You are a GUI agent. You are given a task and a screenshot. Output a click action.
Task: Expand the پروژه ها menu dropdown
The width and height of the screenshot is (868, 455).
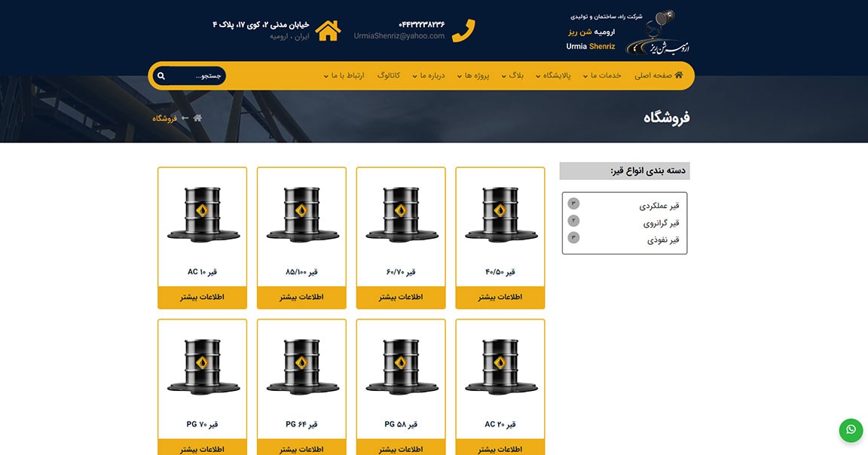coord(472,75)
